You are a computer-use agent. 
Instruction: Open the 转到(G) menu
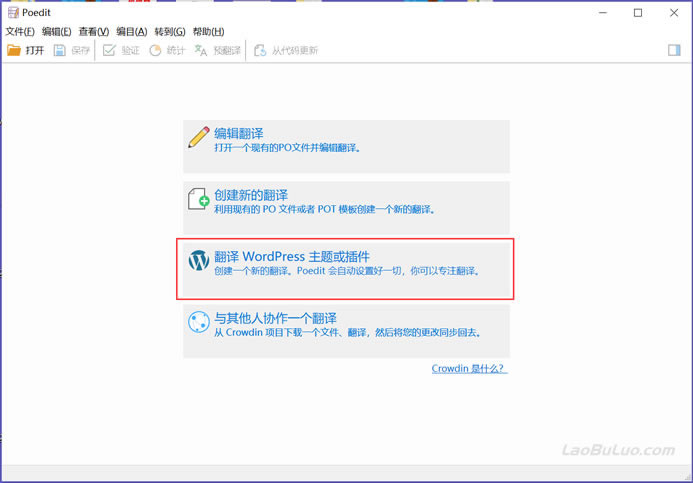click(x=170, y=31)
